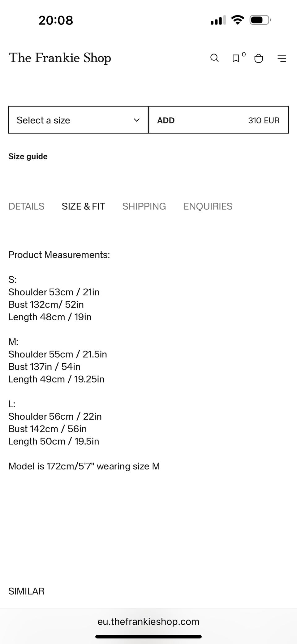Open the search icon in header
The width and height of the screenshot is (297, 644).
pyautogui.click(x=214, y=58)
